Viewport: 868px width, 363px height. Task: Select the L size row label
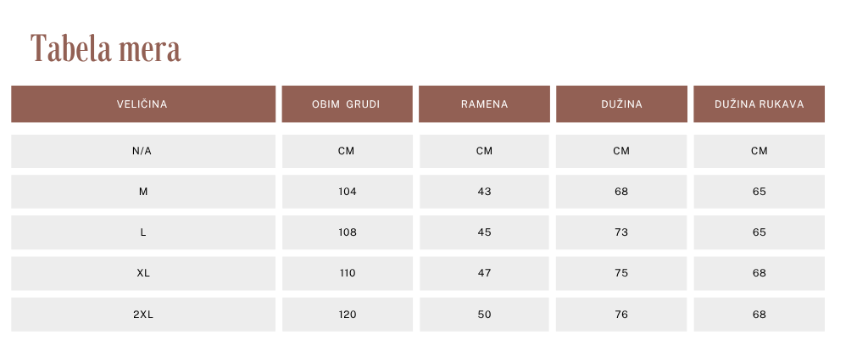click(142, 232)
